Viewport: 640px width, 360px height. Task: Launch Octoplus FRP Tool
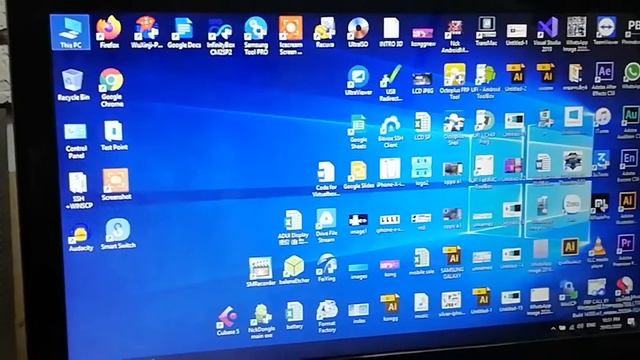(454, 82)
